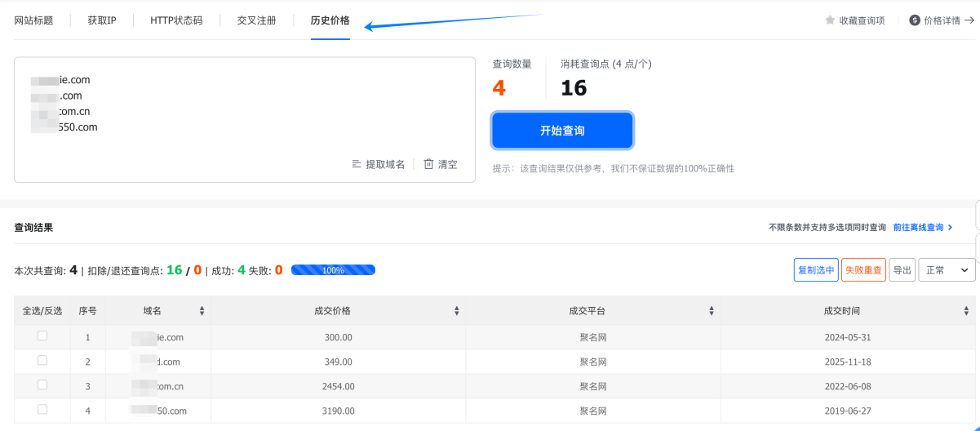Screen dimensions: 980x431
Task: Sort by 成交时间 column arrows
Action: [x=966, y=311]
